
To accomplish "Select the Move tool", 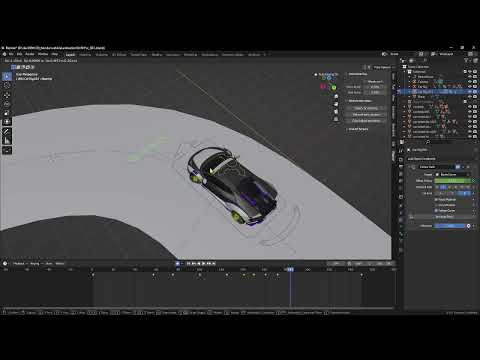I will pos(7,95).
